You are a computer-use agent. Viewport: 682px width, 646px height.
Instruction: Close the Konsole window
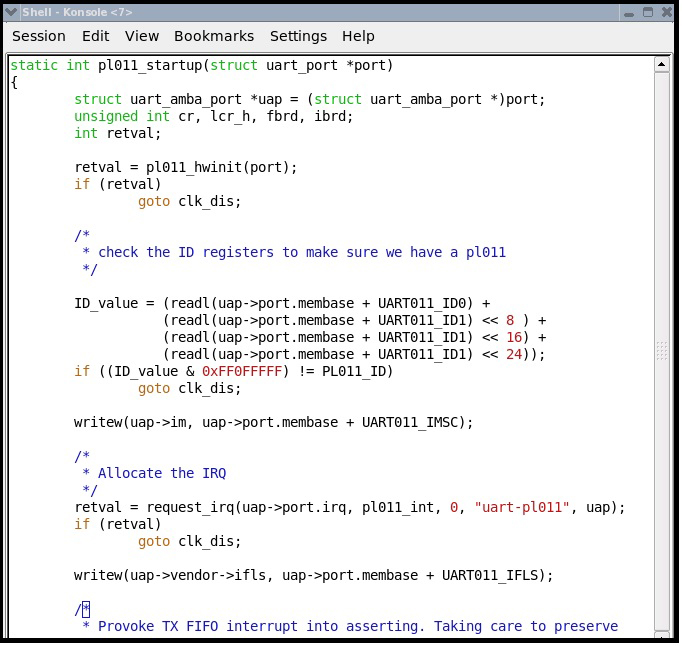[x=667, y=12]
